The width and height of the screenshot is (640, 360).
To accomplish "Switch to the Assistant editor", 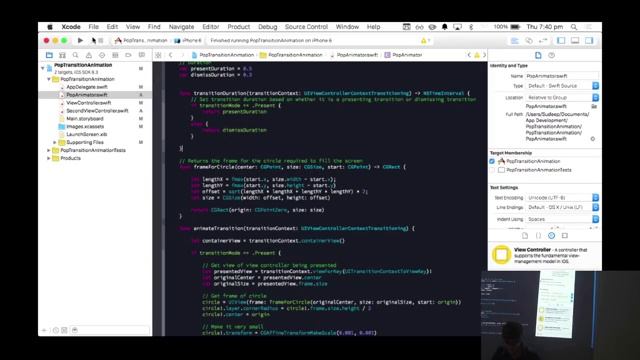I will (529, 40).
